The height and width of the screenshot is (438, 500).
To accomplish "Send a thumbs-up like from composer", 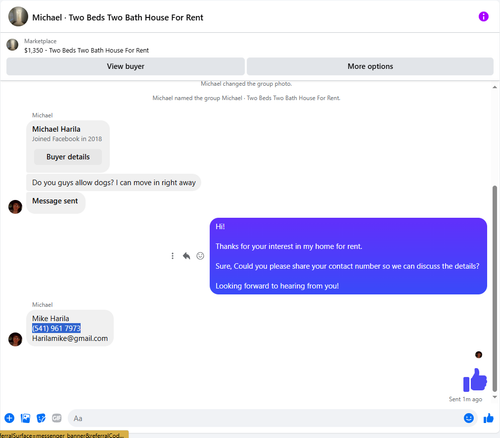I will point(488,418).
